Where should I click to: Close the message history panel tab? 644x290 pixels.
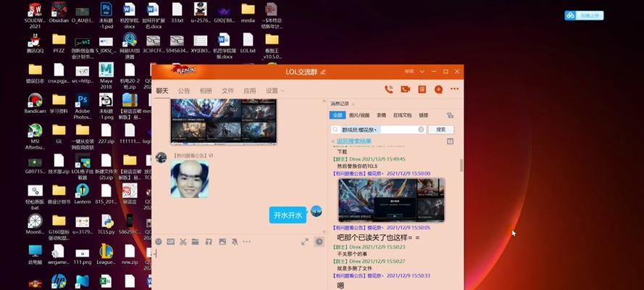pyautogui.click(x=354, y=104)
